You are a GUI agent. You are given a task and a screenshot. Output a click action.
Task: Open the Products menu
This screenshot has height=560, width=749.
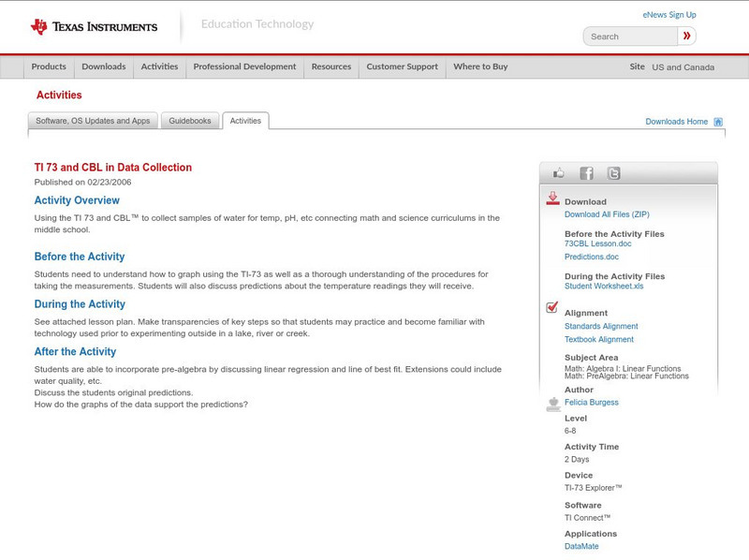(49, 66)
